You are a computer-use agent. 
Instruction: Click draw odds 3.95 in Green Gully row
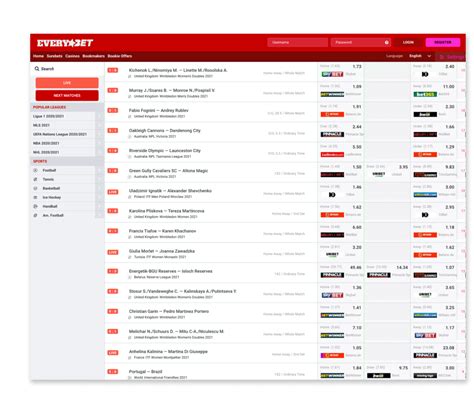(x=403, y=167)
